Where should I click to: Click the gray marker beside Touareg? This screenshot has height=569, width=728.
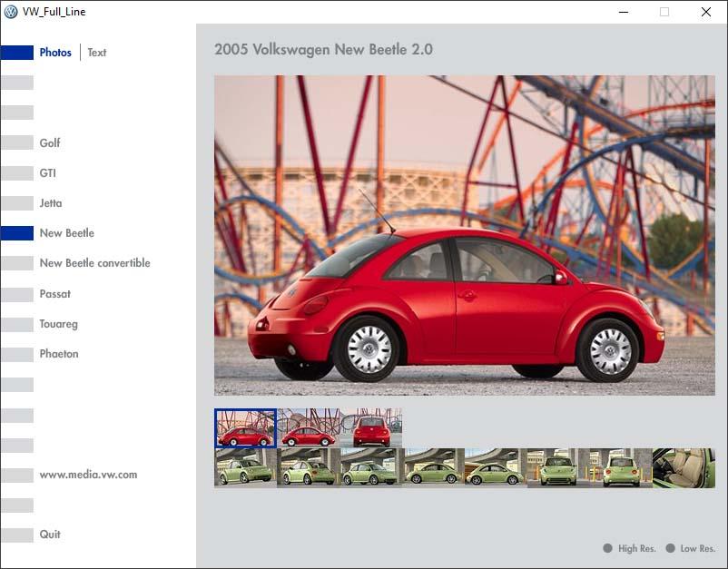[x=17, y=324]
